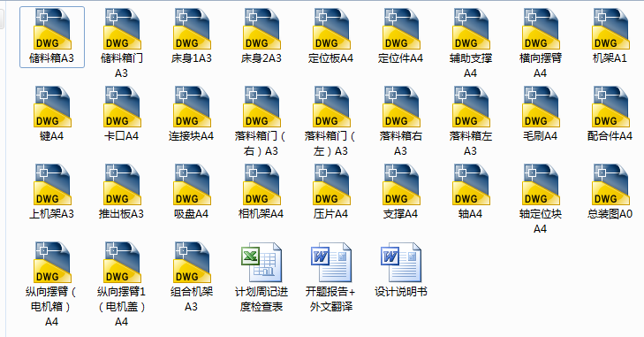Screen dimensions: 644x337
Task: Select the 毛刷A4 DWG file icon
Action: (x=541, y=106)
